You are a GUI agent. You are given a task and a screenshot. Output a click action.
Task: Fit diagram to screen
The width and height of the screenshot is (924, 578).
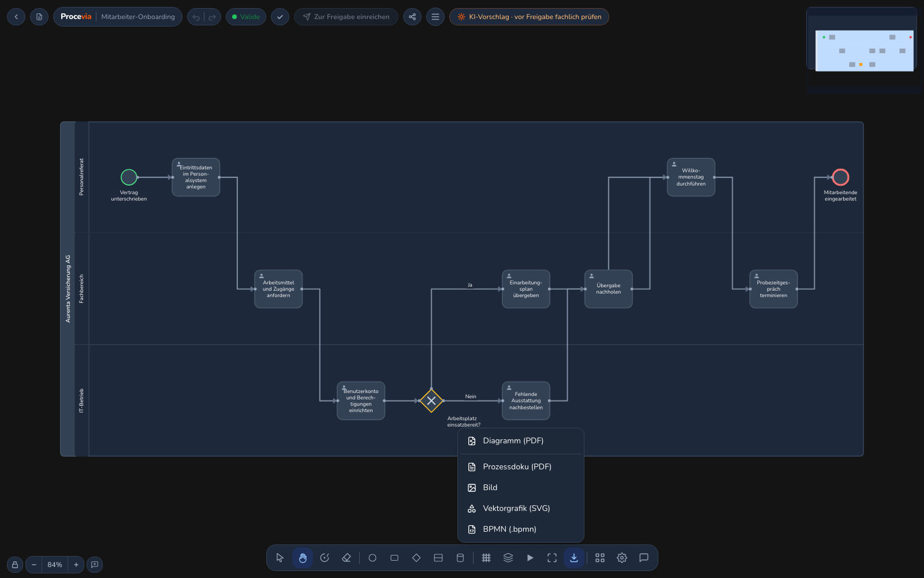tap(552, 558)
